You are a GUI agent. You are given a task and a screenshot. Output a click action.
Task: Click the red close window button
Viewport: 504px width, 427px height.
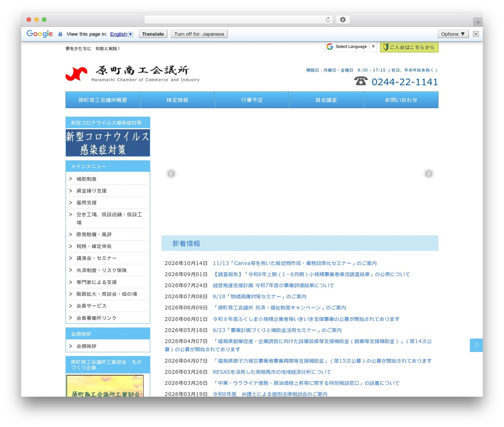tap(29, 20)
